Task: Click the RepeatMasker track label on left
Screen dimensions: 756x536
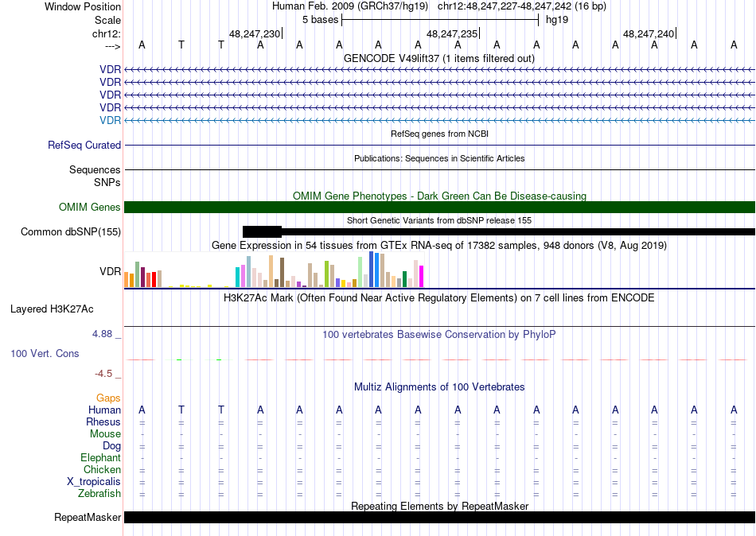Action: coord(88,518)
